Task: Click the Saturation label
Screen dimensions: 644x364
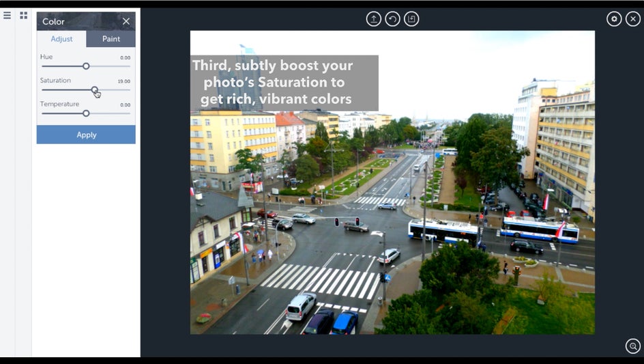Action: (55, 80)
